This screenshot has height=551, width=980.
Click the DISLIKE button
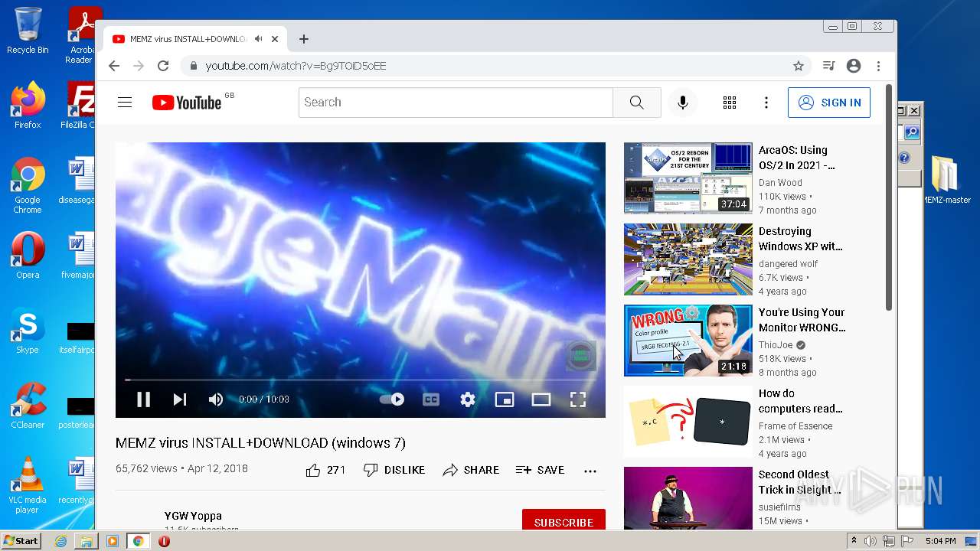(x=394, y=470)
